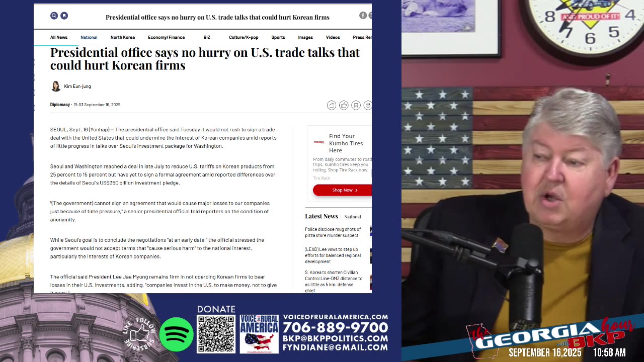Click the share arrow icon under headline
This screenshot has width=644, height=362.
point(332,105)
